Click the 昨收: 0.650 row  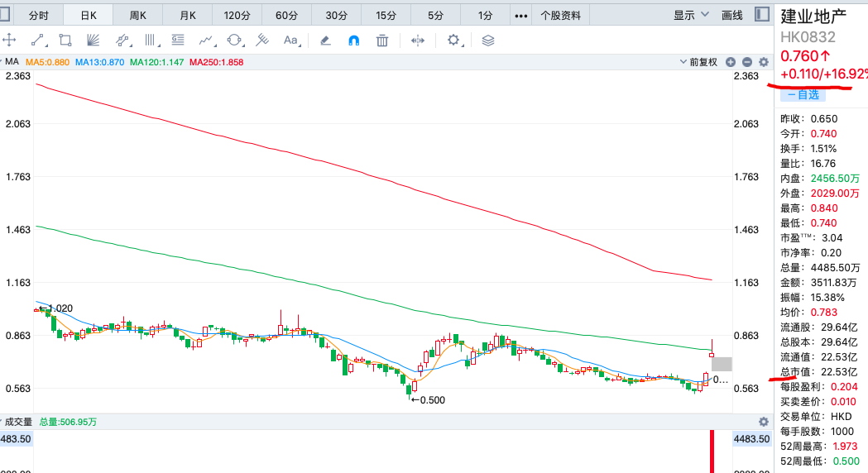[x=808, y=118]
